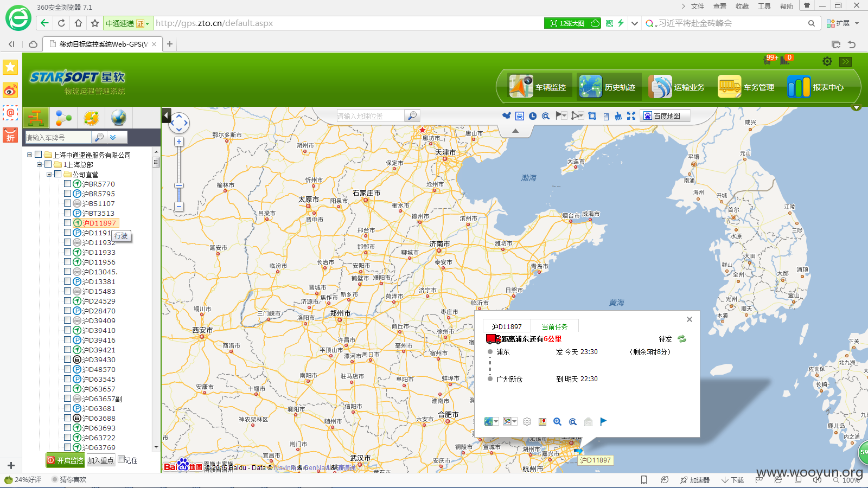Click the map marker icon in vehicle popup
The height and width of the screenshot is (488, 868).
point(542,421)
